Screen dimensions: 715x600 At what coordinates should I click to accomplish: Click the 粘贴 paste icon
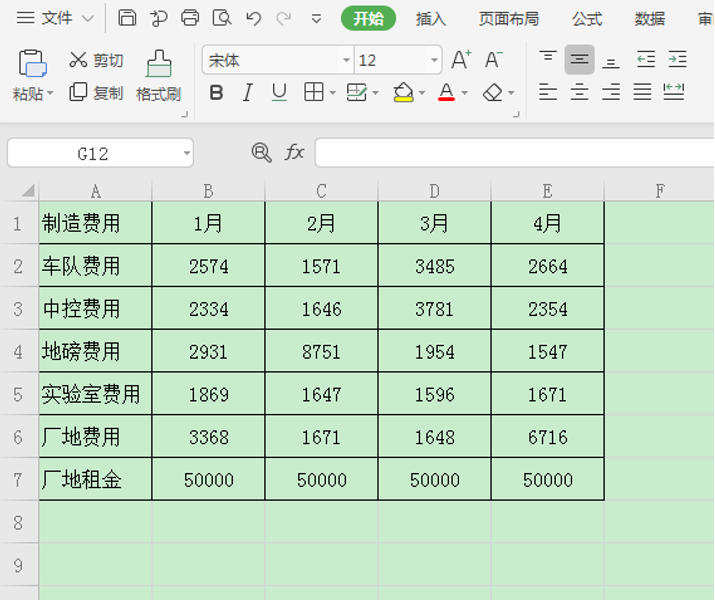tap(32, 63)
